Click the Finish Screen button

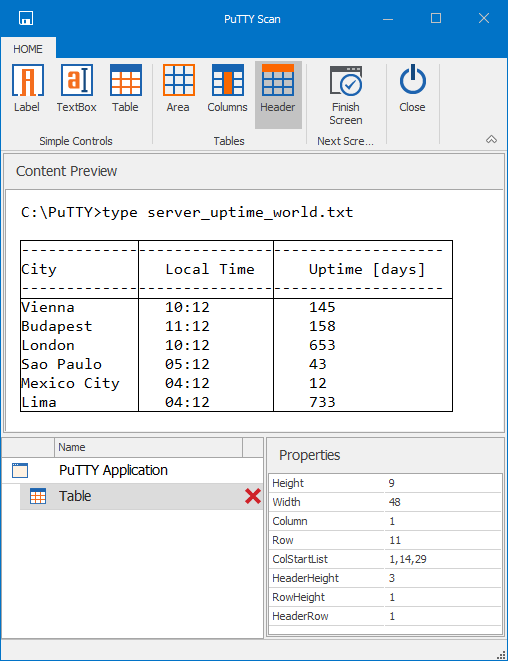click(x=346, y=95)
